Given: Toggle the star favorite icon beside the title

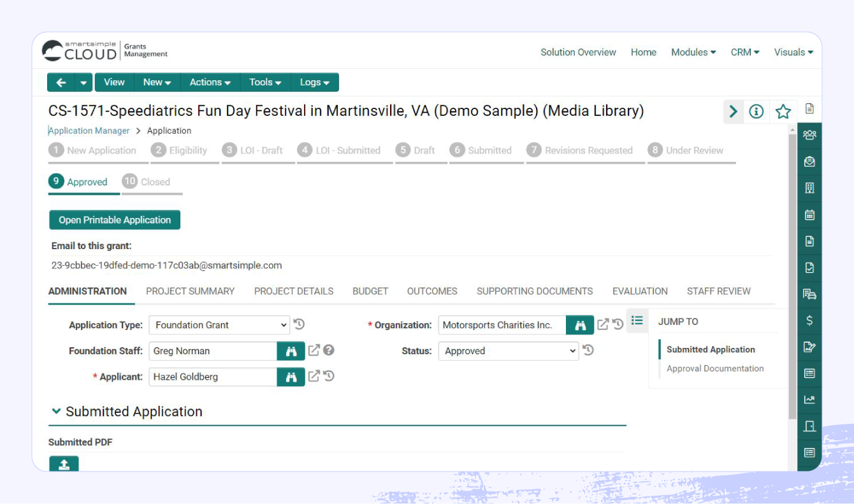Looking at the screenshot, I should coord(783,111).
